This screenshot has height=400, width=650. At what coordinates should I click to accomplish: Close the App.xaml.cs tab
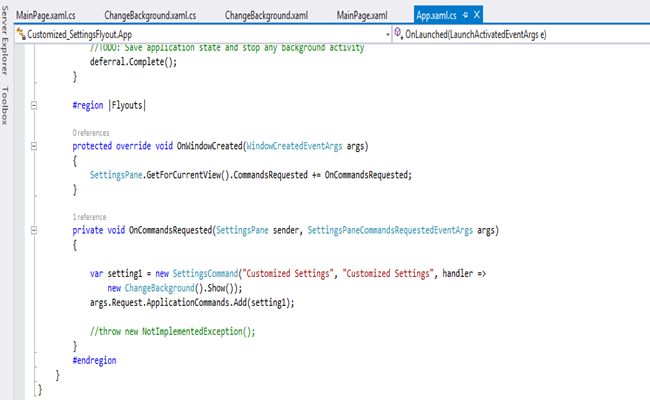(477, 15)
